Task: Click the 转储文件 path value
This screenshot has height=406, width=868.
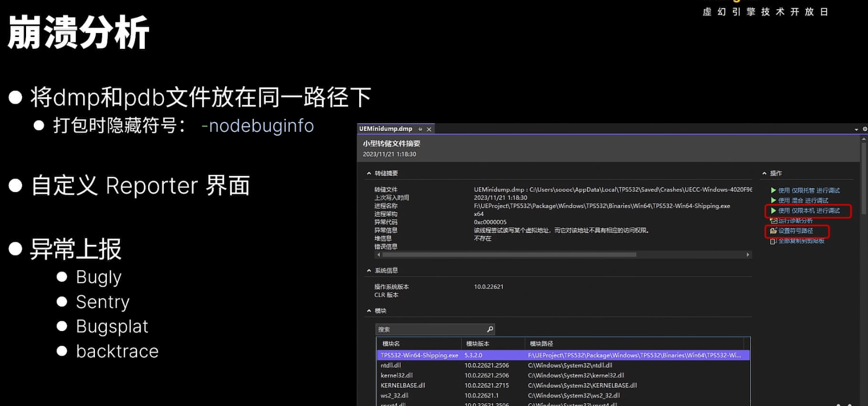Action: click(613, 189)
